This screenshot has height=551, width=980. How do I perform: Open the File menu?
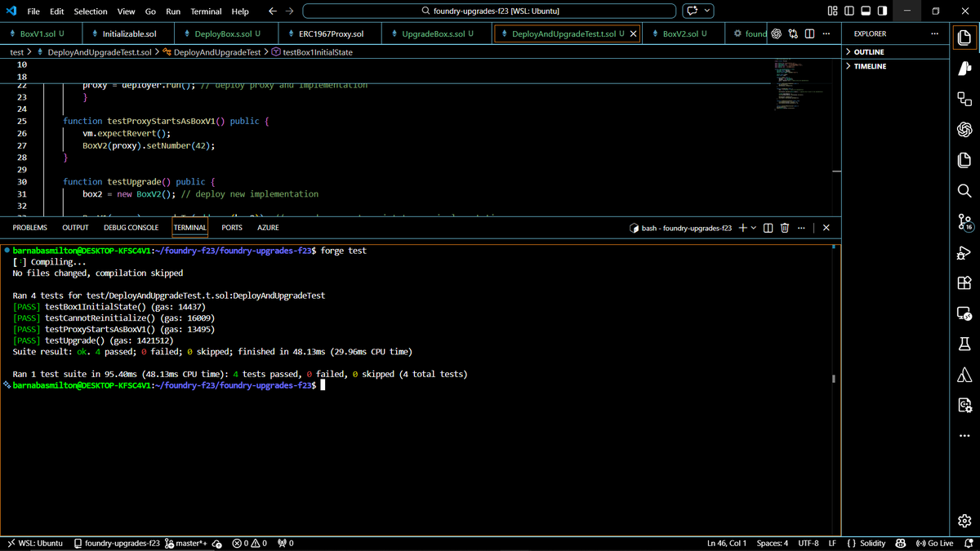33,11
